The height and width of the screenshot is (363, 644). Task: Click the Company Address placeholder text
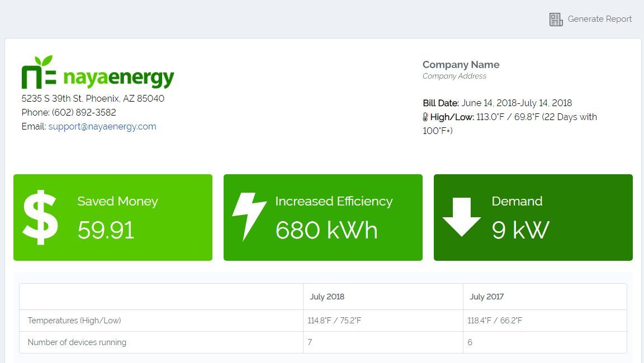pyautogui.click(x=454, y=76)
